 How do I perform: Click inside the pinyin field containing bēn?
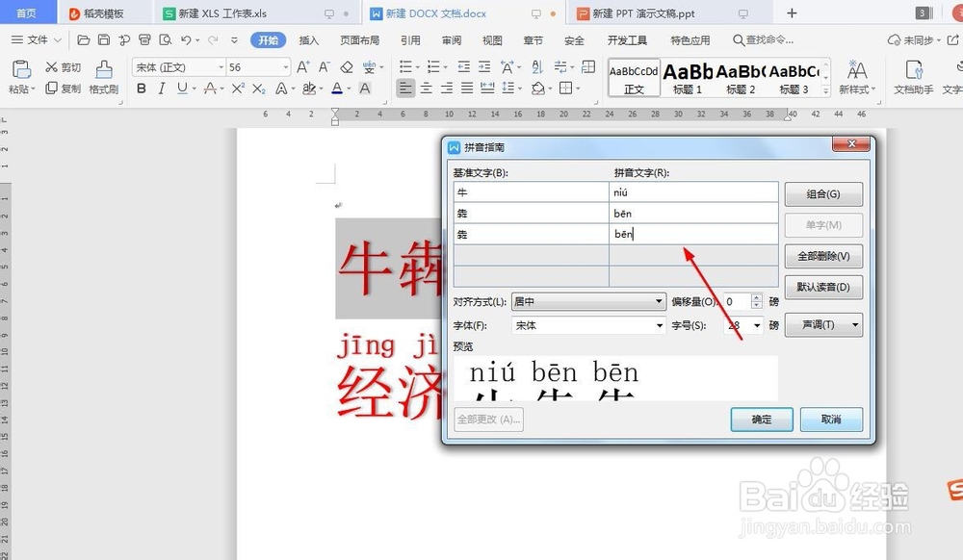(x=693, y=234)
